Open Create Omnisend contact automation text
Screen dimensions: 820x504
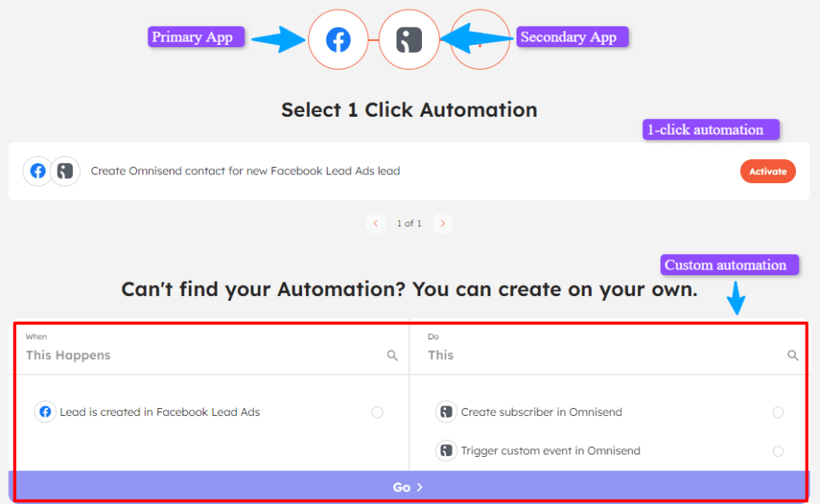[245, 171]
